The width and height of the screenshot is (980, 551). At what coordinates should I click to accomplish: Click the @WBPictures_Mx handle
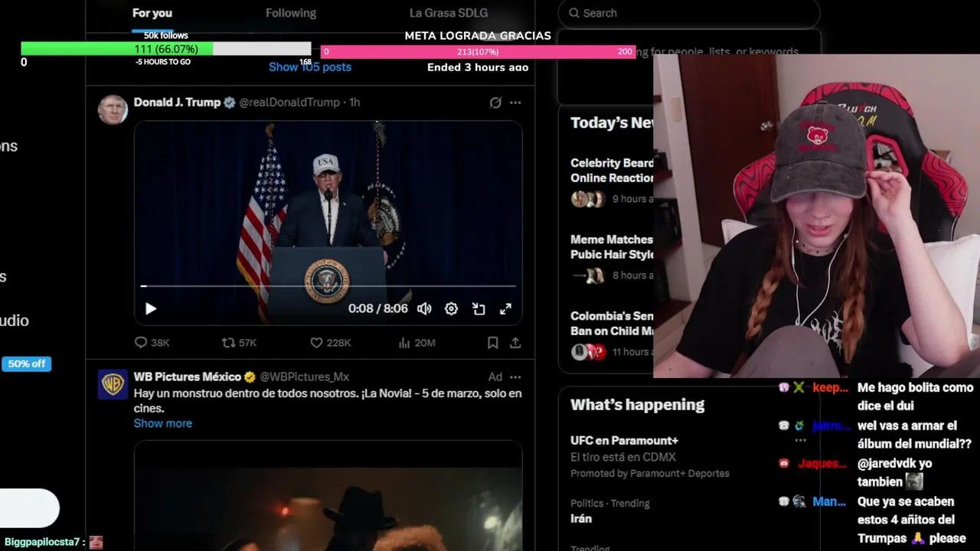coord(305,377)
